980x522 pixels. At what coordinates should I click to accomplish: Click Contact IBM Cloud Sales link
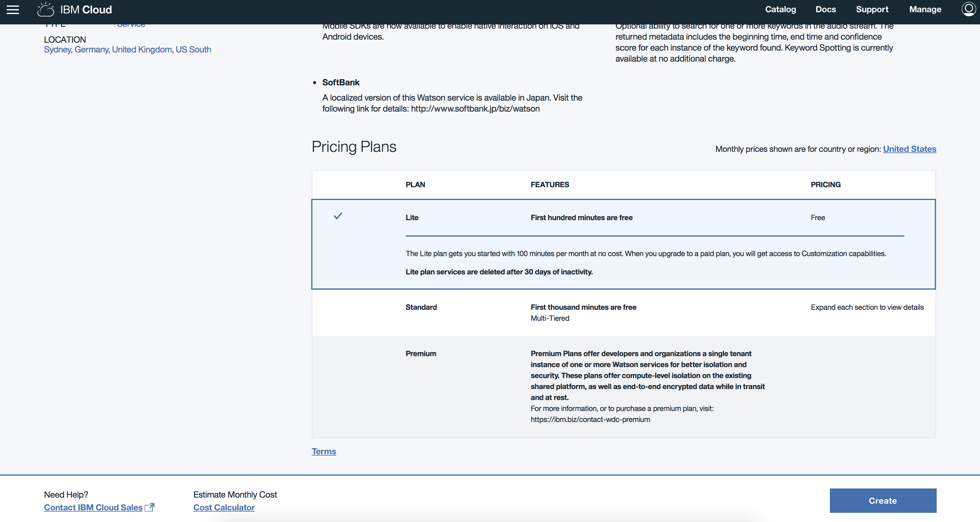click(x=93, y=508)
